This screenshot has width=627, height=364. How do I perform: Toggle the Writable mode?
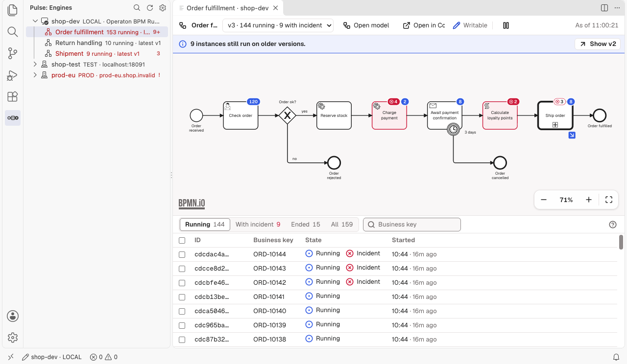coord(470,25)
